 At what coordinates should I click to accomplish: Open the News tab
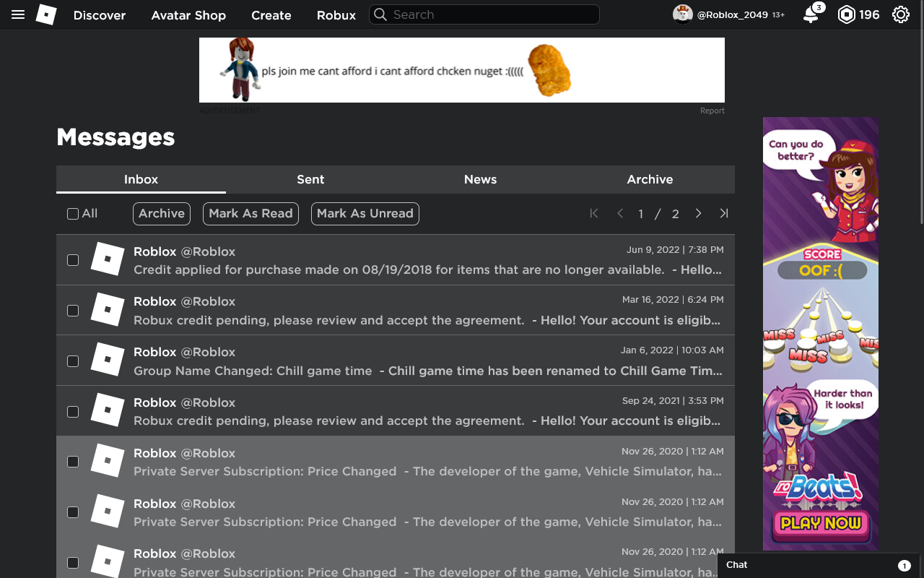(480, 179)
